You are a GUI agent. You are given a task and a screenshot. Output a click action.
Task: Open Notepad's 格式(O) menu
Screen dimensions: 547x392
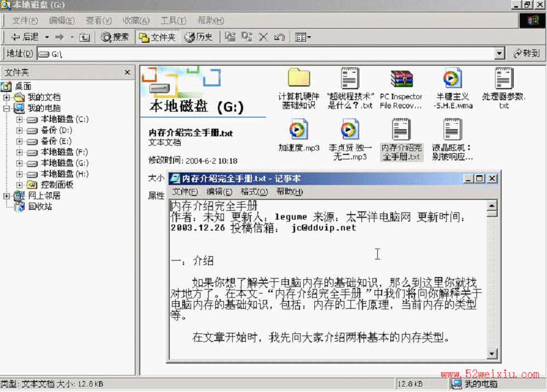tap(254, 192)
